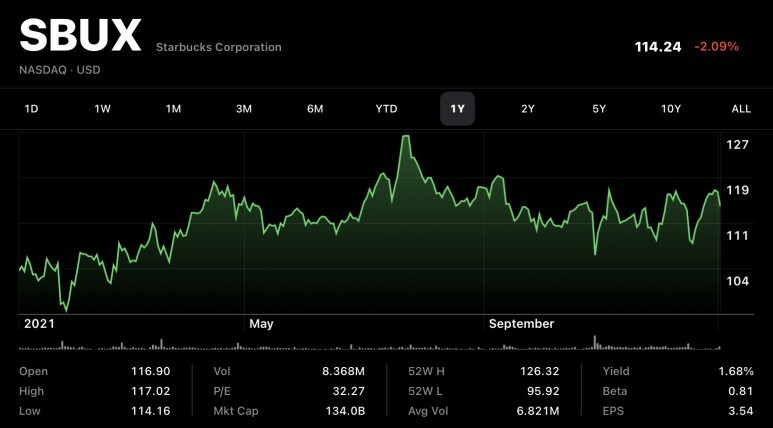
Task: Click the tallest volume bar in September
Action: coord(595,342)
